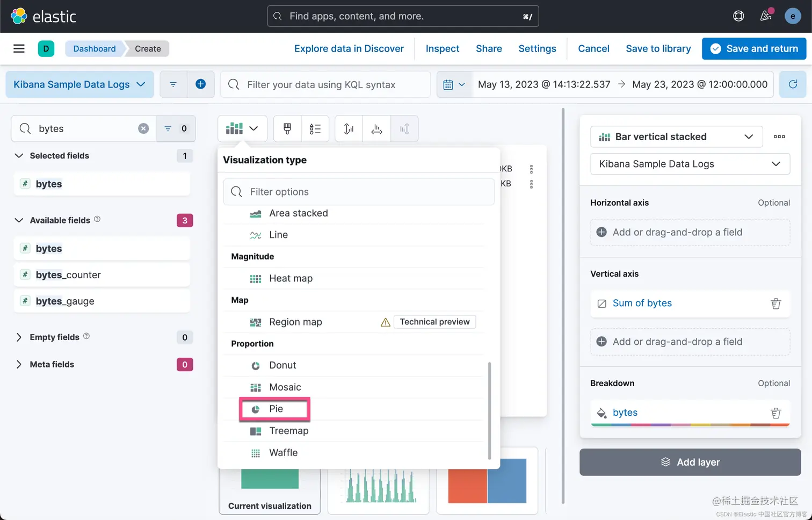Open layer actions three-dot menu
812x520 pixels.
point(779,136)
